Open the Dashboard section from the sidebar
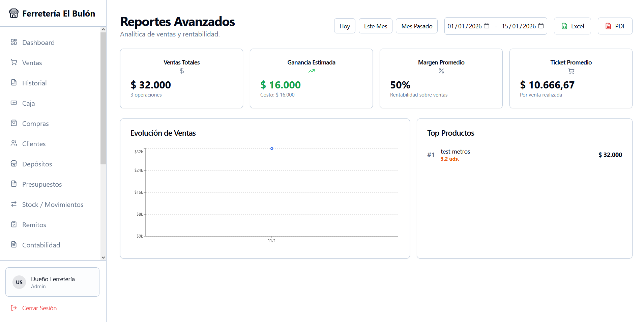The width and height of the screenshot is (644, 322). [x=38, y=42]
